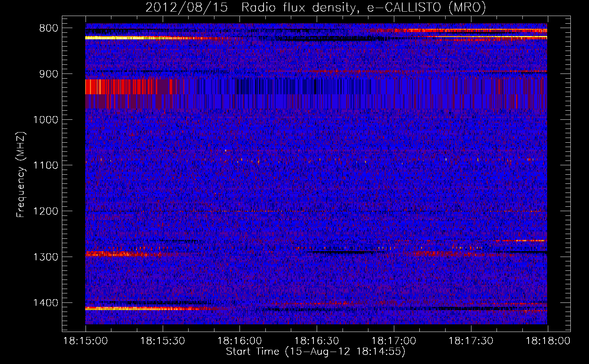Click the 18:18:00 time tick label
The width and height of the screenshot is (589, 364).
click(x=548, y=341)
